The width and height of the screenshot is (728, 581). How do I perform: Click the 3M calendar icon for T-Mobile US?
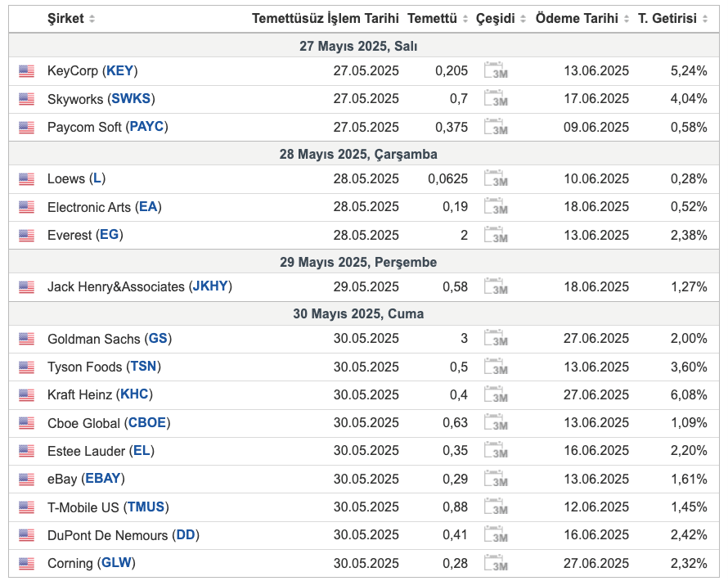pyautogui.click(x=496, y=507)
